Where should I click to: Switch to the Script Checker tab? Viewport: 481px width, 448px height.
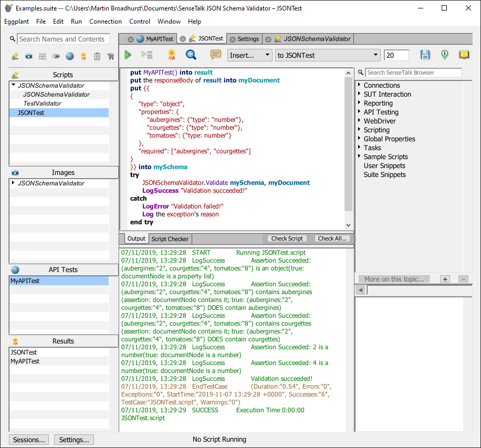170,238
